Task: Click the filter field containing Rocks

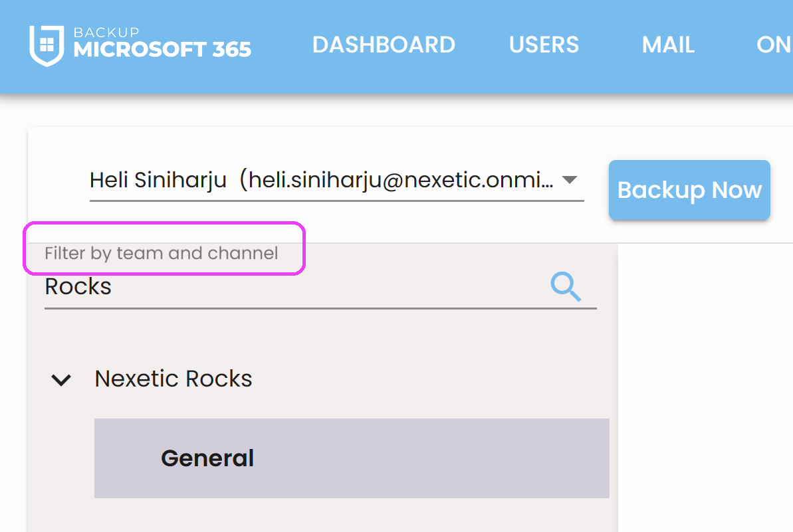Action: click(320, 287)
